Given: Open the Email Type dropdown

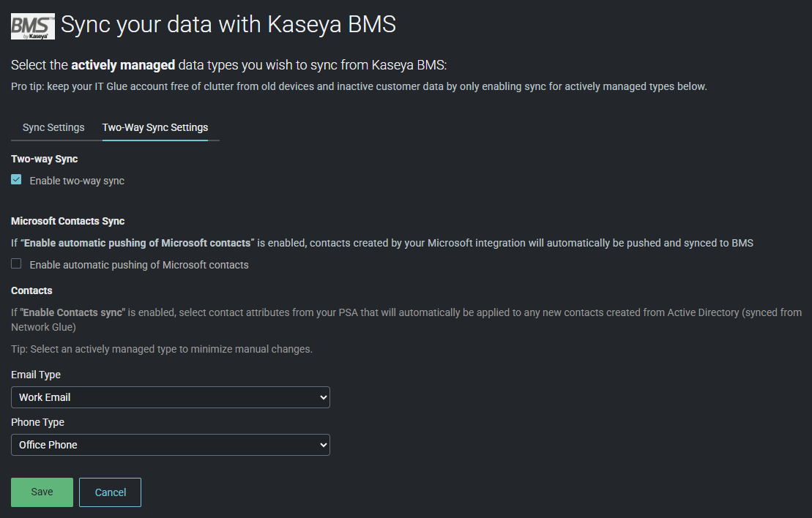Looking at the screenshot, I should pos(171,397).
